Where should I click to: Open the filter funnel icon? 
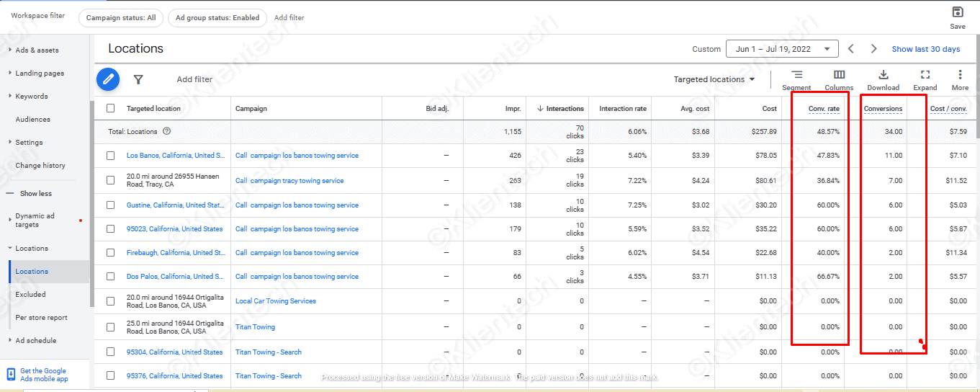[x=138, y=79]
